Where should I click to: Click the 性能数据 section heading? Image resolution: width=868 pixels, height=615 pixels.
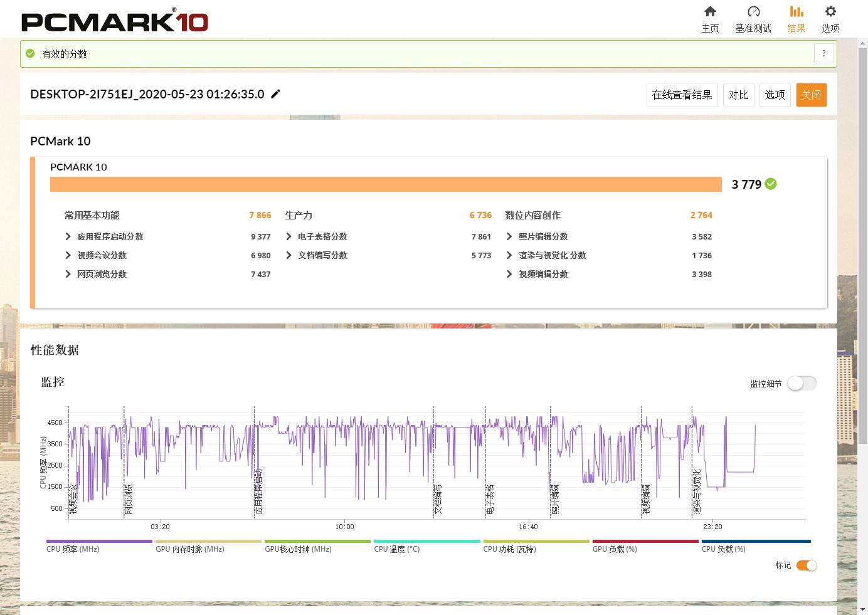[x=55, y=350]
